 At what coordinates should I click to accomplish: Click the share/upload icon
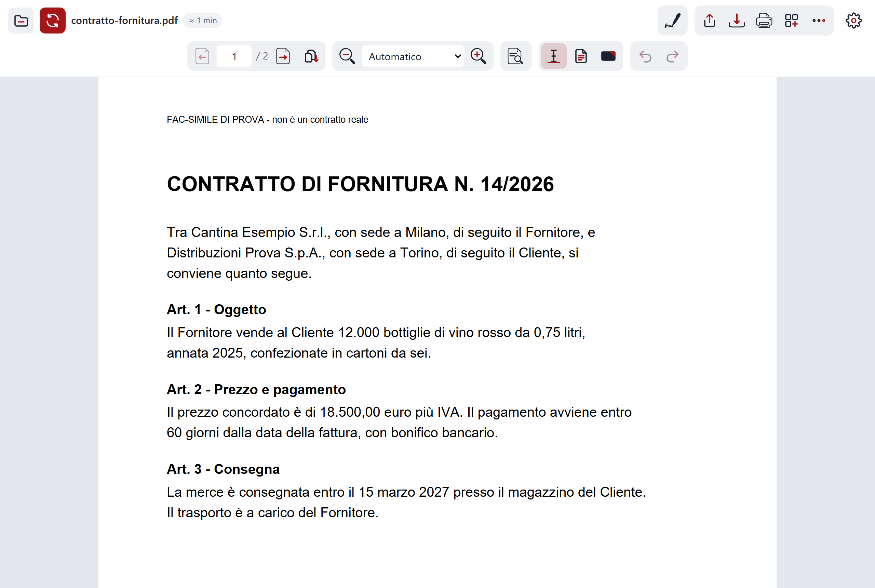pyautogui.click(x=709, y=21)
